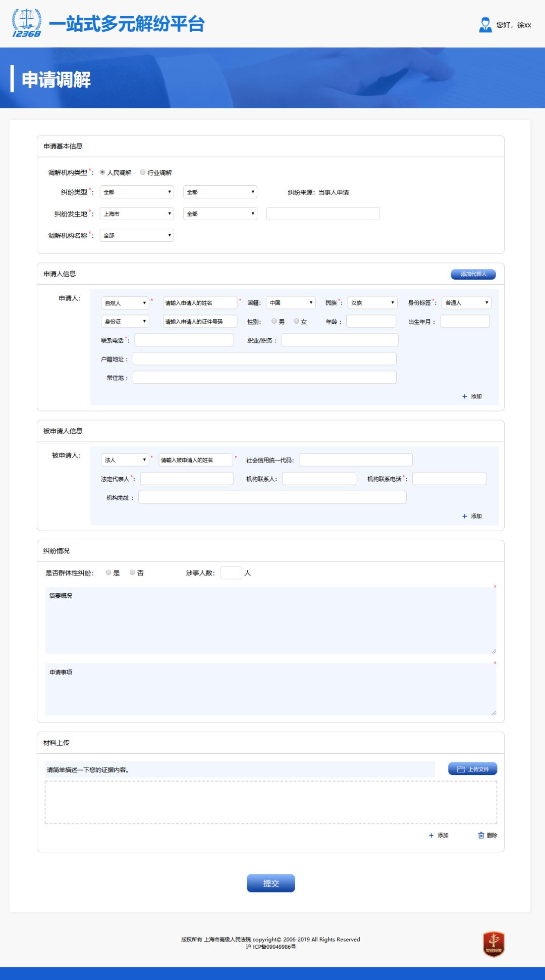Open the 身份标签 dropdown showing 普通人
Image resolution: width=545 pixels, height=980 pixels.
[x=466, y=303]
